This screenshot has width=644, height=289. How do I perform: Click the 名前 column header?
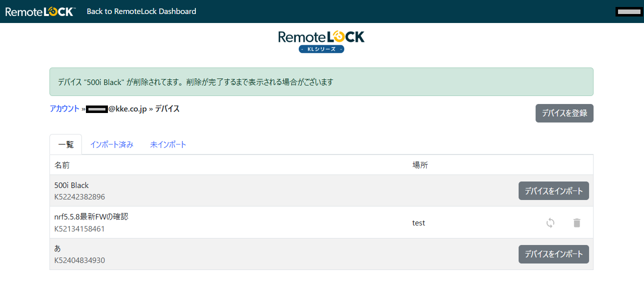point(62,165)
